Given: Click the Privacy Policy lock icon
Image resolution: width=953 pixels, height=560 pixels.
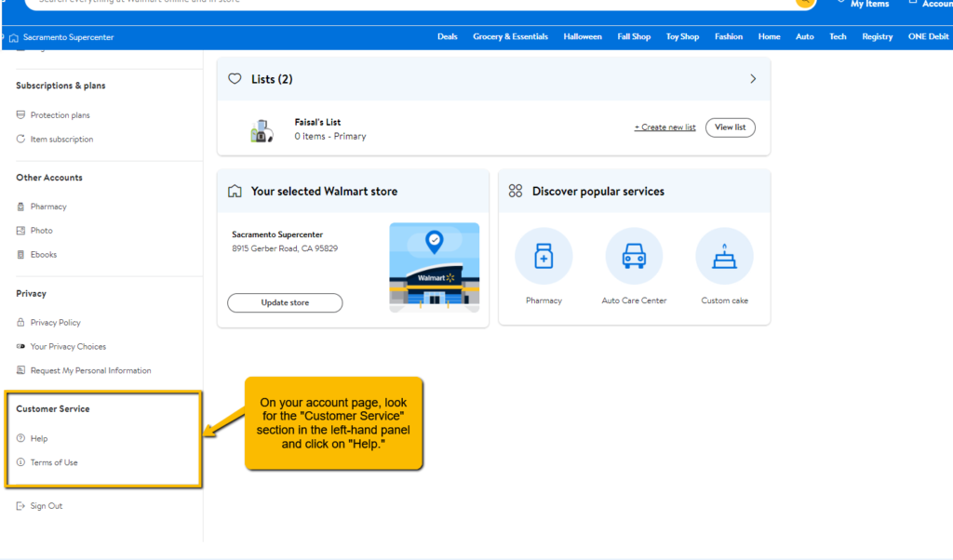Looking at the screenshot, I should pyautogui.click(x=20, y=323).
